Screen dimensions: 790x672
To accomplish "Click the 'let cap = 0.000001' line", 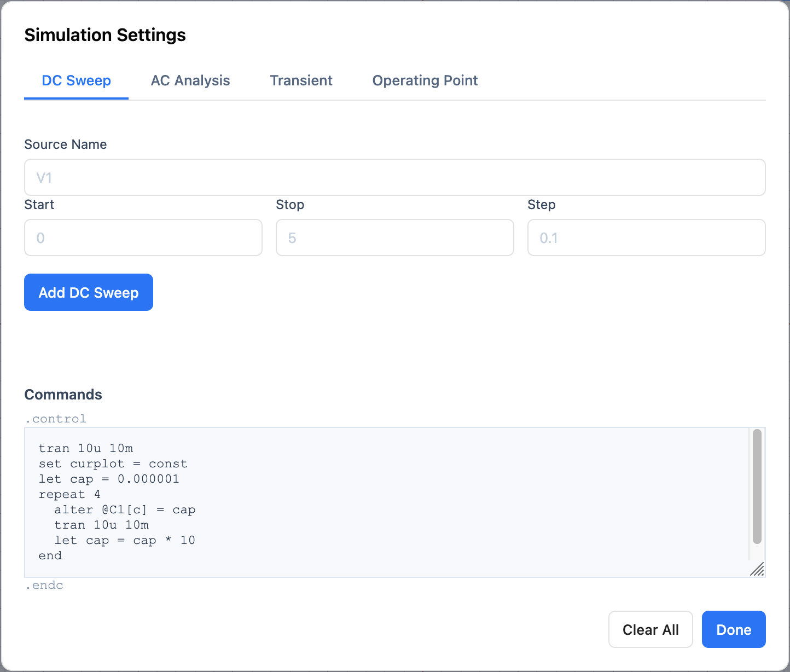I will (x=109, y=479).
